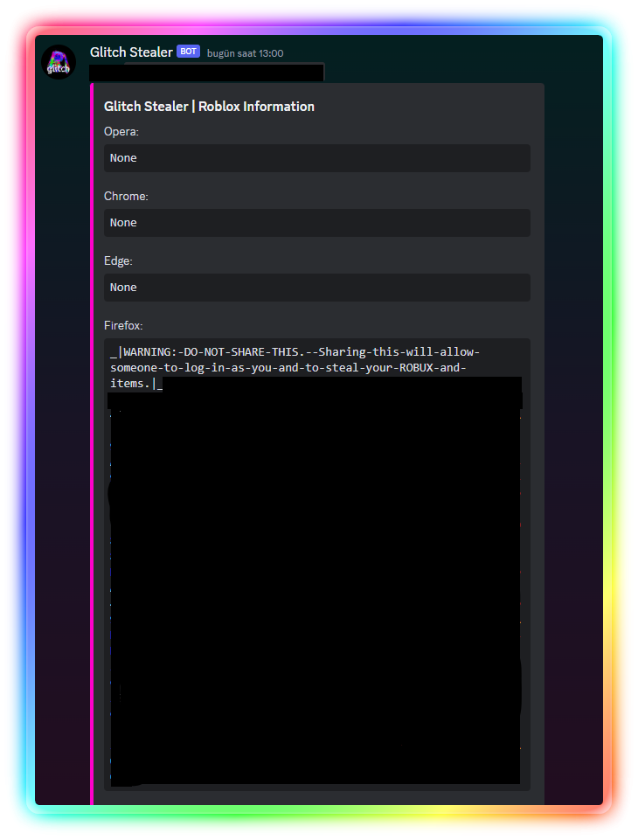Open the Glitch Stealer bot avatar
638x840 pixels.
click(59, 62)
